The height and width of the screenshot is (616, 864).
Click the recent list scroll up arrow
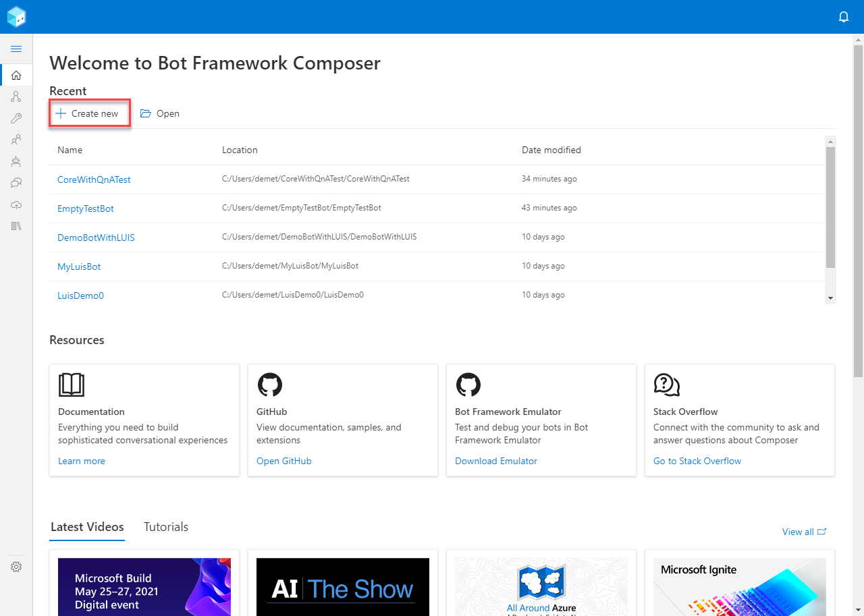click(x=831, y=140)
